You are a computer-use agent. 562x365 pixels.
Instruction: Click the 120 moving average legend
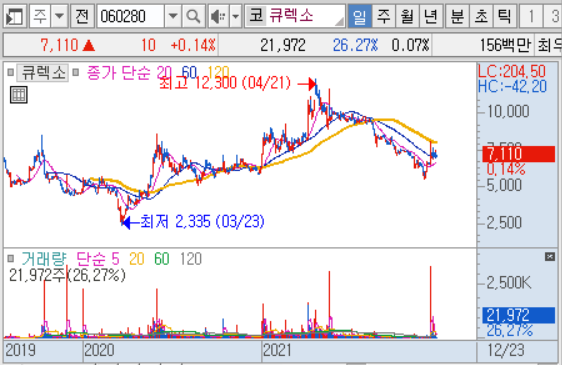(x=218, y=72)
